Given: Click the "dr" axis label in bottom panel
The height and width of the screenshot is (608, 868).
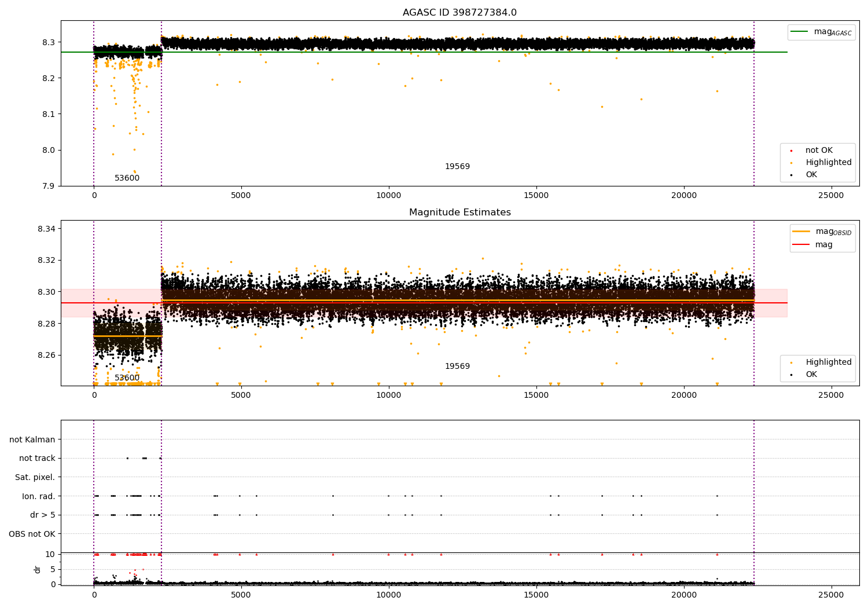Looking at the screenshot, I should (x=38, y=569).
